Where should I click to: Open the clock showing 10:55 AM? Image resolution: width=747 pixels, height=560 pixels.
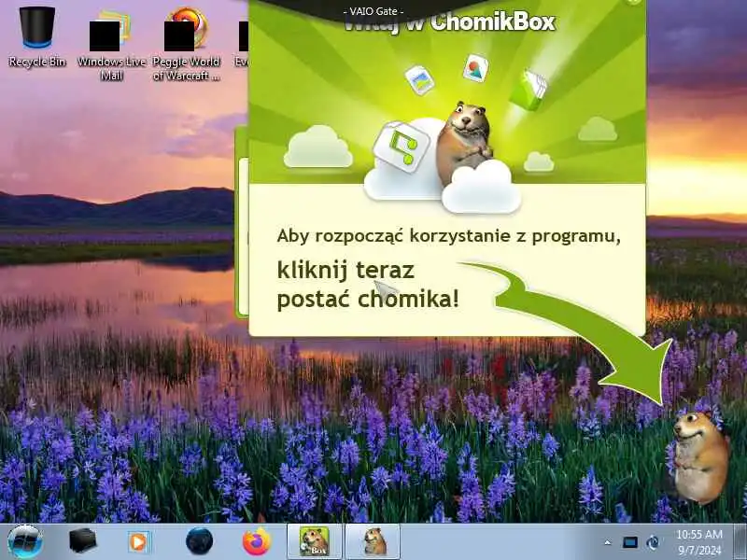(699, 542)
